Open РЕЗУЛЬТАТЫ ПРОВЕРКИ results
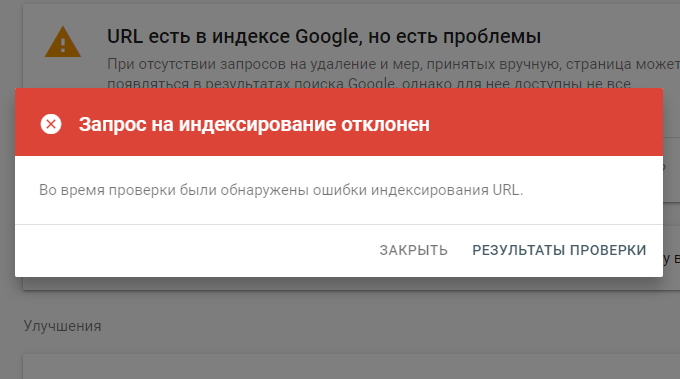The image size is (680, 379). tap(559, 250)
